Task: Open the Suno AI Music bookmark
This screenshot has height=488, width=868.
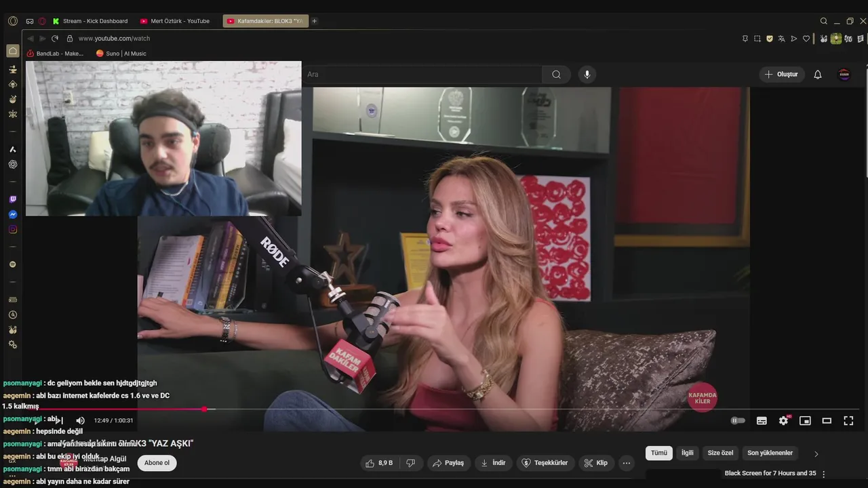Action: click(121, 54)
